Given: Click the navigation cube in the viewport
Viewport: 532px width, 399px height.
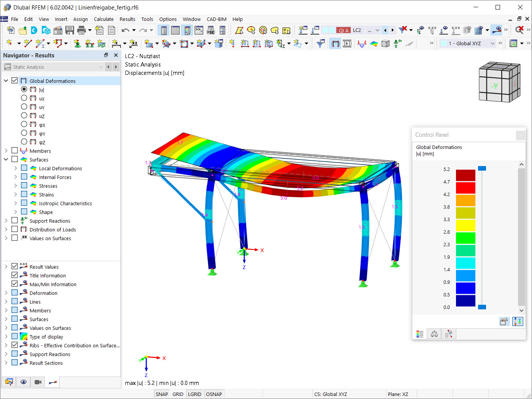Looking at the screenshot, I should 499,82.
